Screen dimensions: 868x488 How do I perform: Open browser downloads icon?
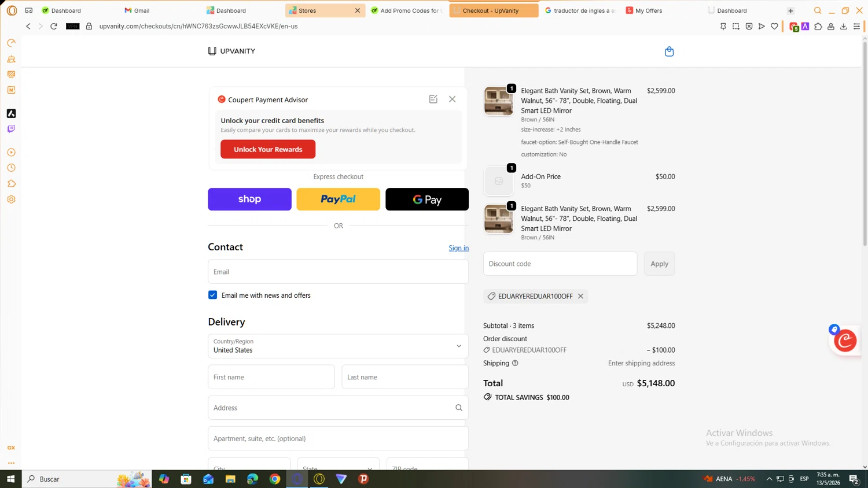click(x=844, y=26)
